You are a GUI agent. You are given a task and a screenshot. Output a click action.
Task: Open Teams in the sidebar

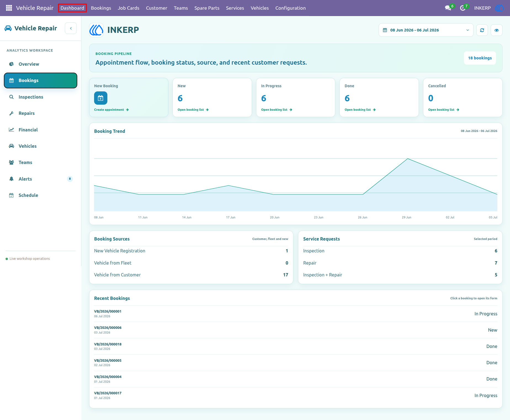coord(41,162)
